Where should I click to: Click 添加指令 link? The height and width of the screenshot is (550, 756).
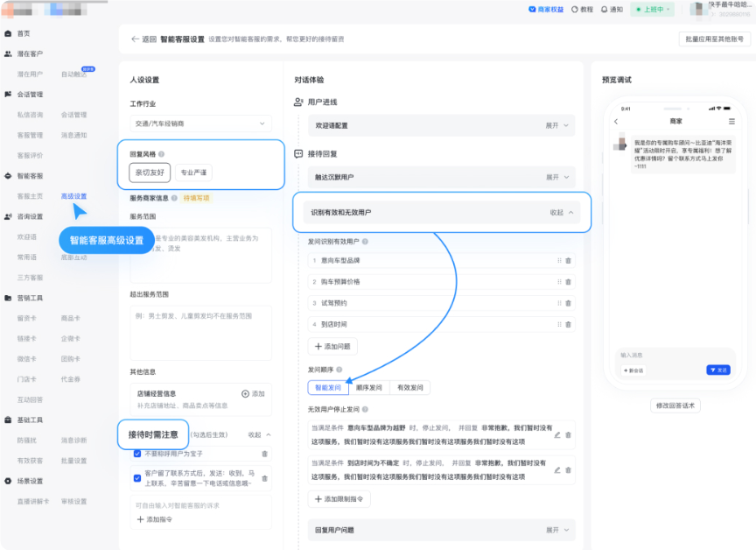154,519
